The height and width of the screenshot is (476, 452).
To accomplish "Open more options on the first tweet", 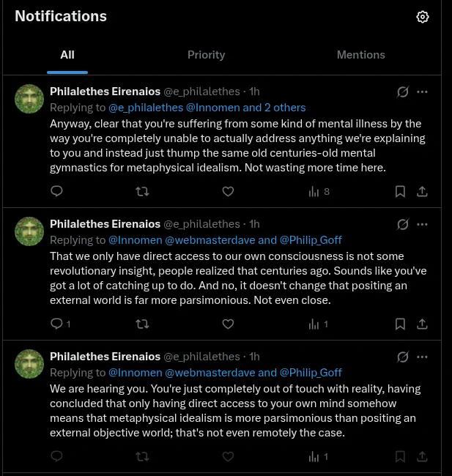I will (x=422, y=92).
